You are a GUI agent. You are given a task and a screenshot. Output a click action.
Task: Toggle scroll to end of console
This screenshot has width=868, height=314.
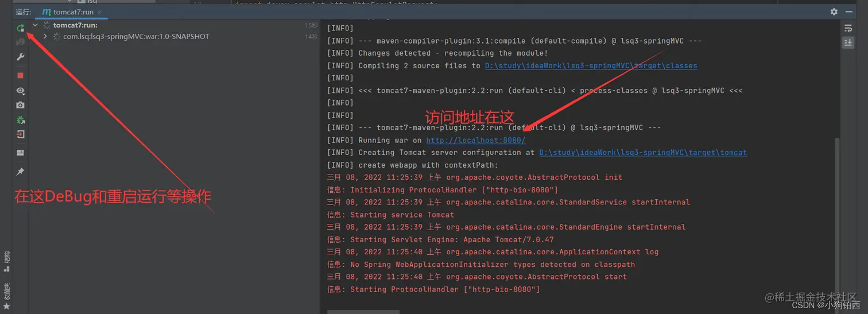(x=848, y=42)
